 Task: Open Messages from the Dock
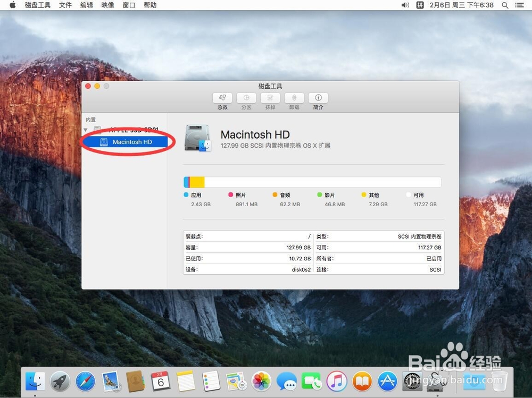pyautogui.click(x=286, y=381)
